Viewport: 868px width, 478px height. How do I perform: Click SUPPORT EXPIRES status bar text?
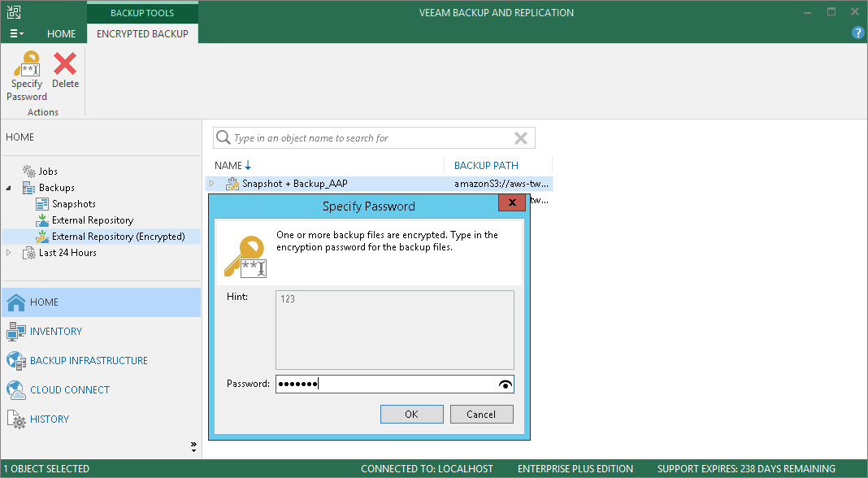click(746, 469)
